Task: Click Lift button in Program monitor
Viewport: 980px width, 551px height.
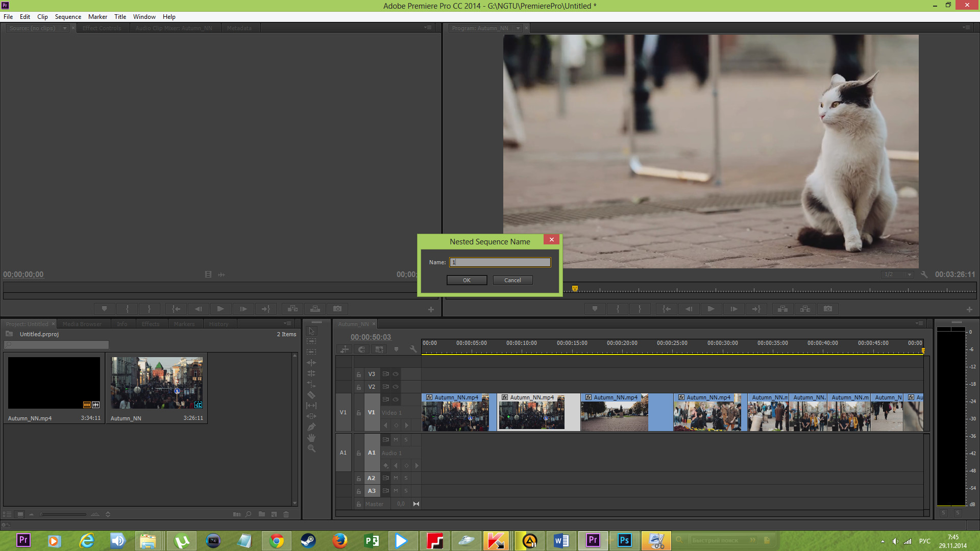Action: 783,309
